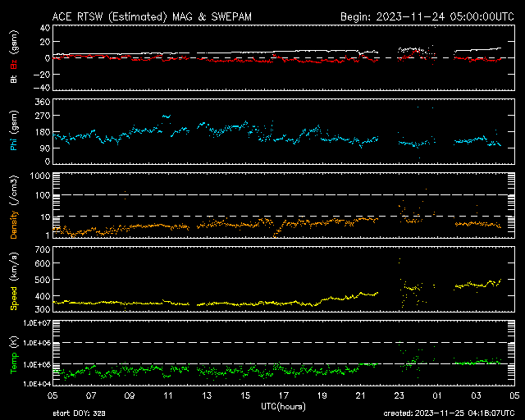Click the '11' hour tick label
525x420 pixels.
click(x=168, y=396)
